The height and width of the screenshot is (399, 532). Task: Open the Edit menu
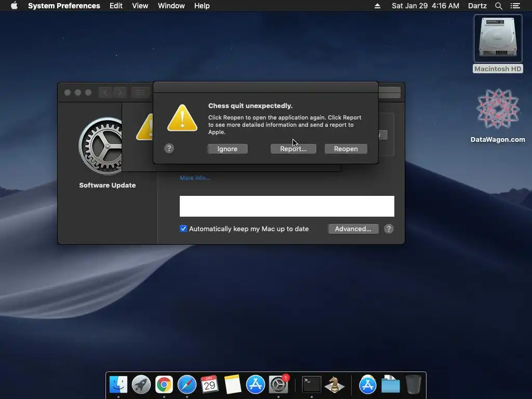116,6
